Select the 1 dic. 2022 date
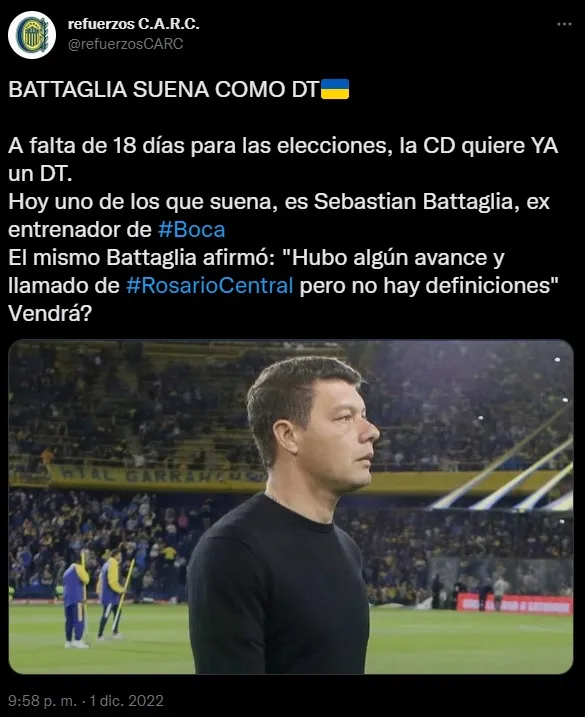The height and width of the screenshot is (717, 585). [x=126, y=701]
